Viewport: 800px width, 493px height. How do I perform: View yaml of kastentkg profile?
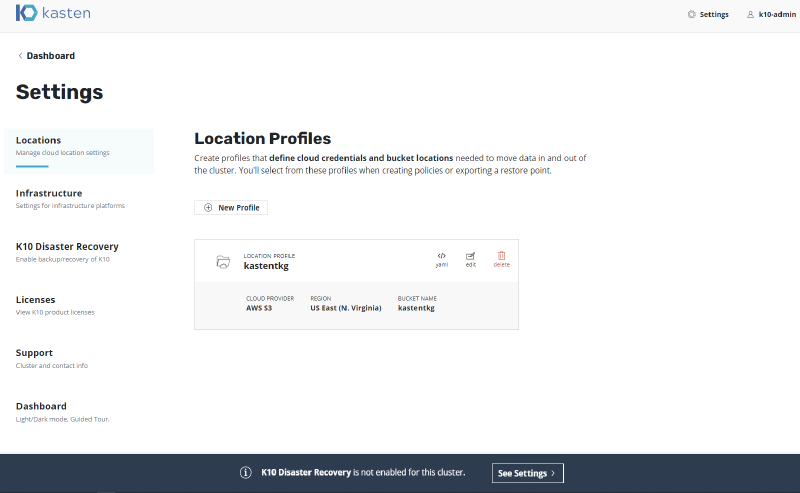pos(442,259)
